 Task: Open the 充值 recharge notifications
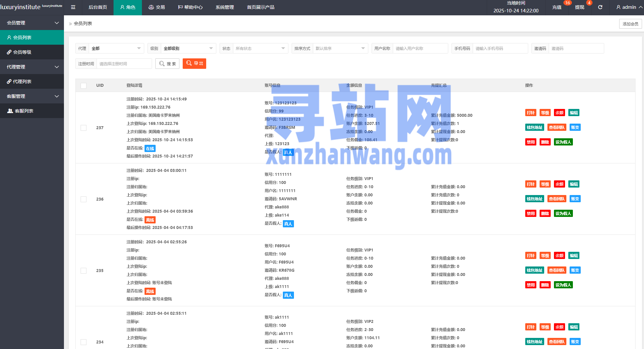coord(557,7)
